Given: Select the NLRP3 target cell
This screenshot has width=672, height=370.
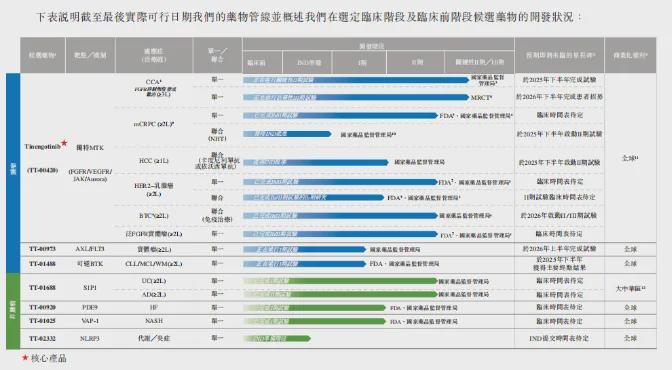Looking at the screenshot, I should point(90,338).
